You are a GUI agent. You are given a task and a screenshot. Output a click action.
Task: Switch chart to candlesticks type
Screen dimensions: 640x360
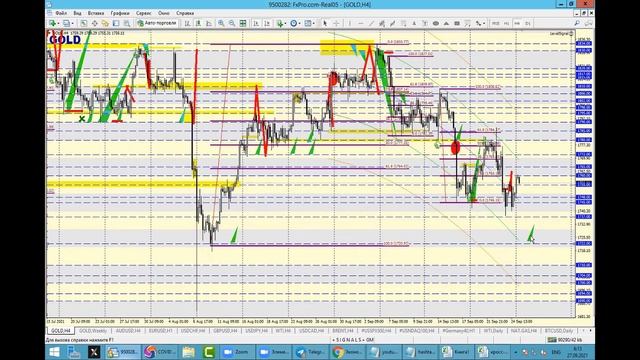[x=198, y=23]
